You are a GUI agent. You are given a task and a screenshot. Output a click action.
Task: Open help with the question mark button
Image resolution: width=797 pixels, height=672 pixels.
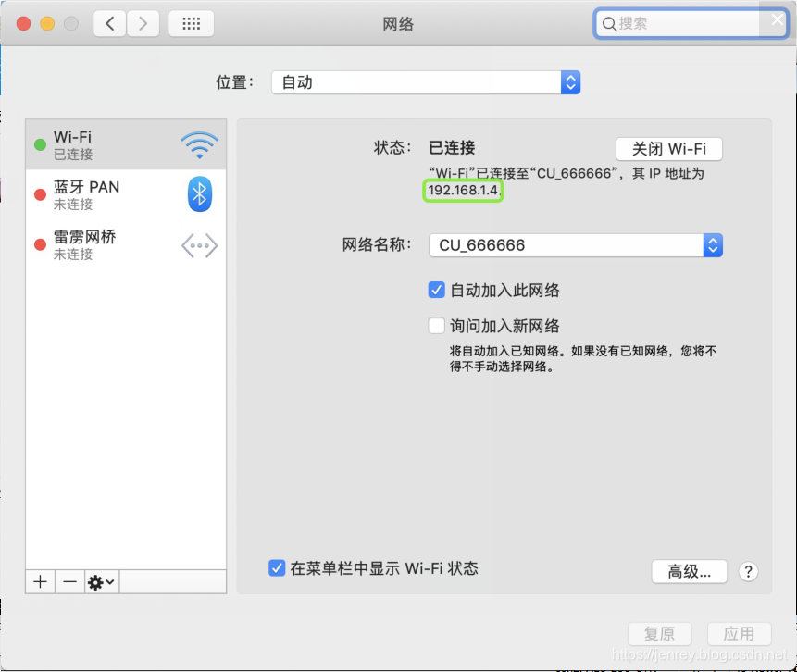(748, 571)
